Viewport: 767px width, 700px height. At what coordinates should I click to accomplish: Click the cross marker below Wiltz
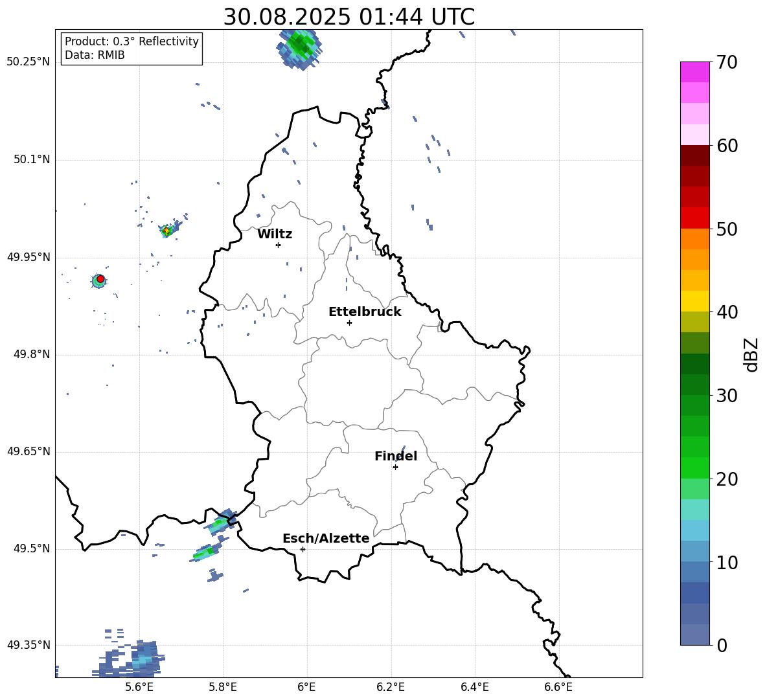coord(279,245)
